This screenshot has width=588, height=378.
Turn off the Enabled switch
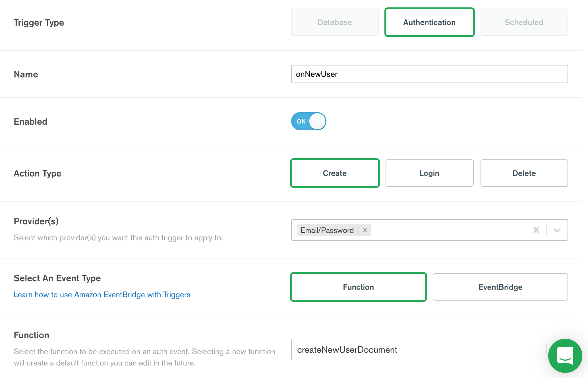click(309, 121)
